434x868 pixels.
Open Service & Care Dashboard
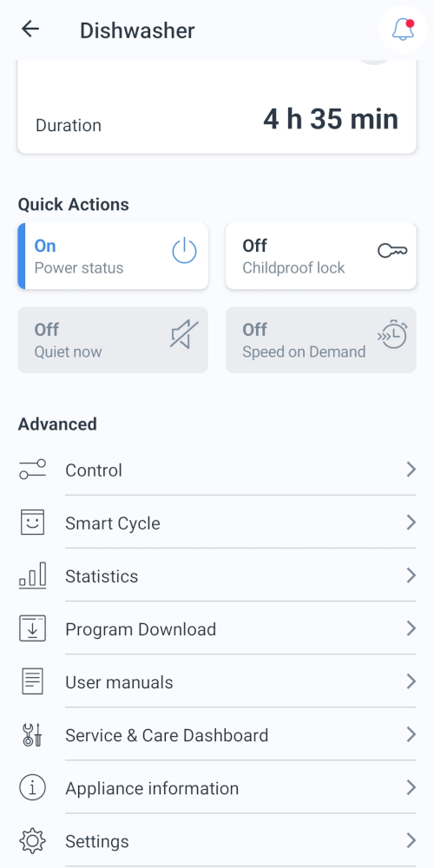point(217,735)
